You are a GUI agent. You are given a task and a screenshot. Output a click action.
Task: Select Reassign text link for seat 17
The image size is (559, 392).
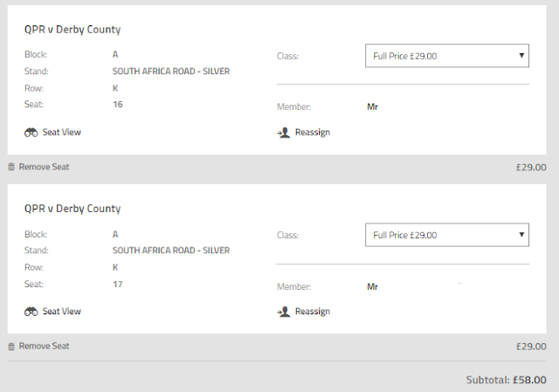pos(312,312)
